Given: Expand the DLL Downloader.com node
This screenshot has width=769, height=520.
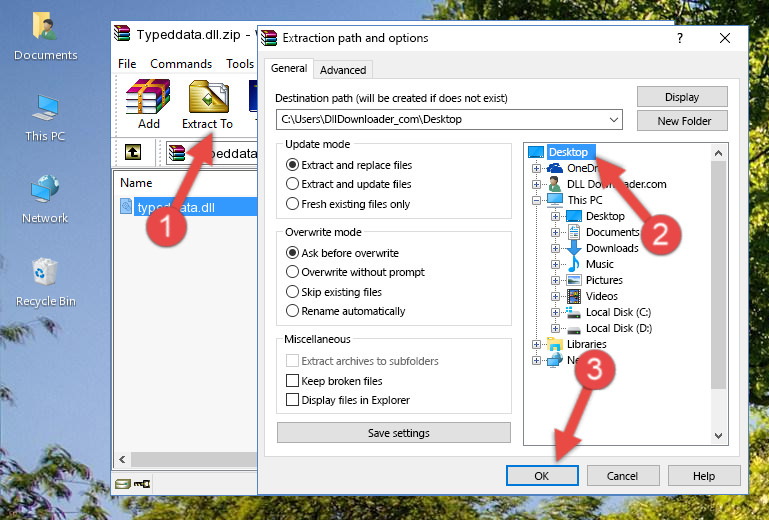Looking at the screenshot, I should [x=537, y=184].
